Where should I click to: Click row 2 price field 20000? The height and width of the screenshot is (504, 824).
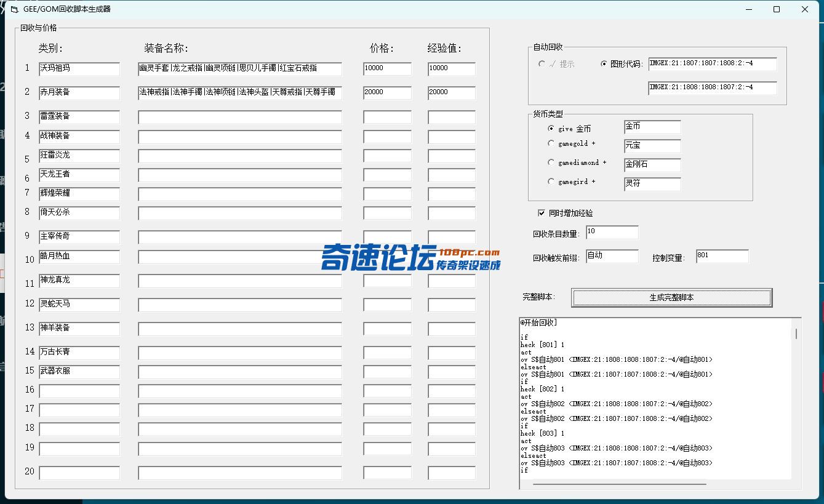click(x=387, y=93)
